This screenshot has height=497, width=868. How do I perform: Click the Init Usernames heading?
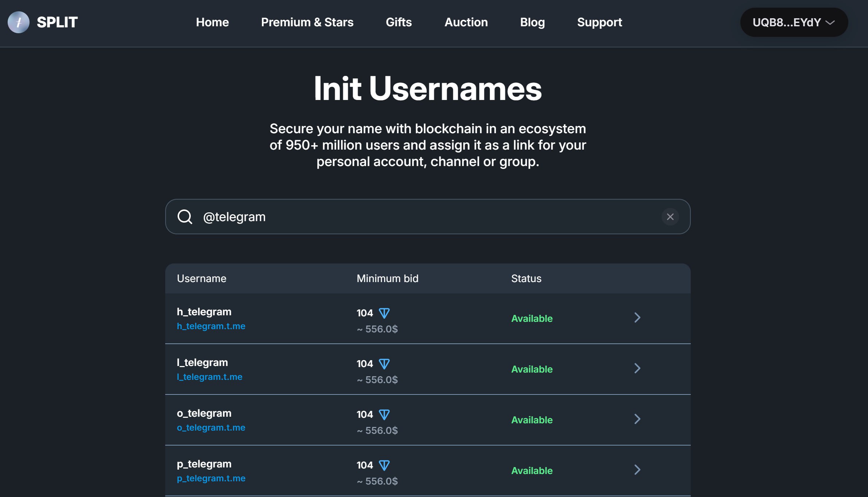(428, 89)
